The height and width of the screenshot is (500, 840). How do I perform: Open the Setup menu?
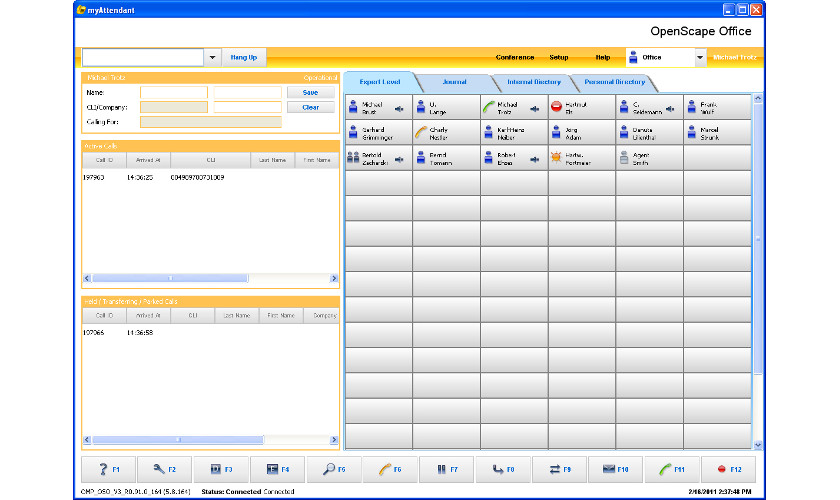559,58
